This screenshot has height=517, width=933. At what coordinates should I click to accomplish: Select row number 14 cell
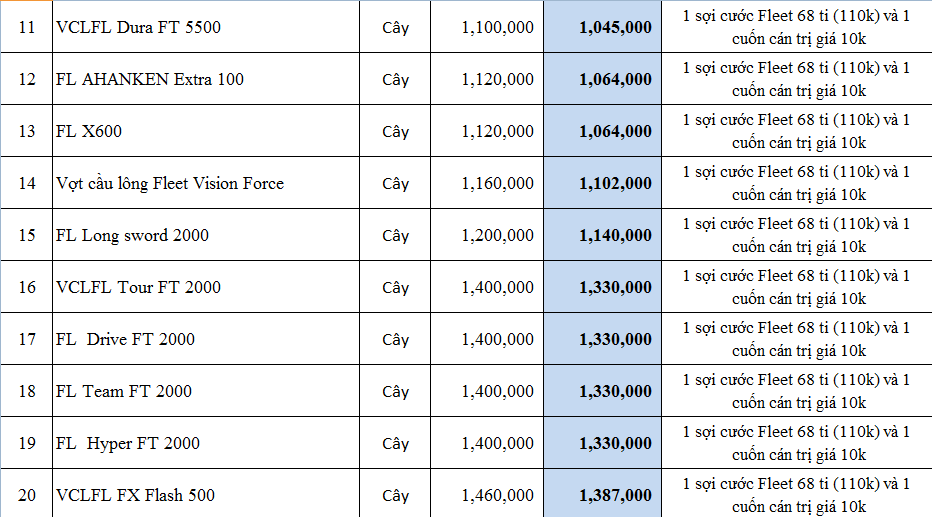tap(27, 183)
